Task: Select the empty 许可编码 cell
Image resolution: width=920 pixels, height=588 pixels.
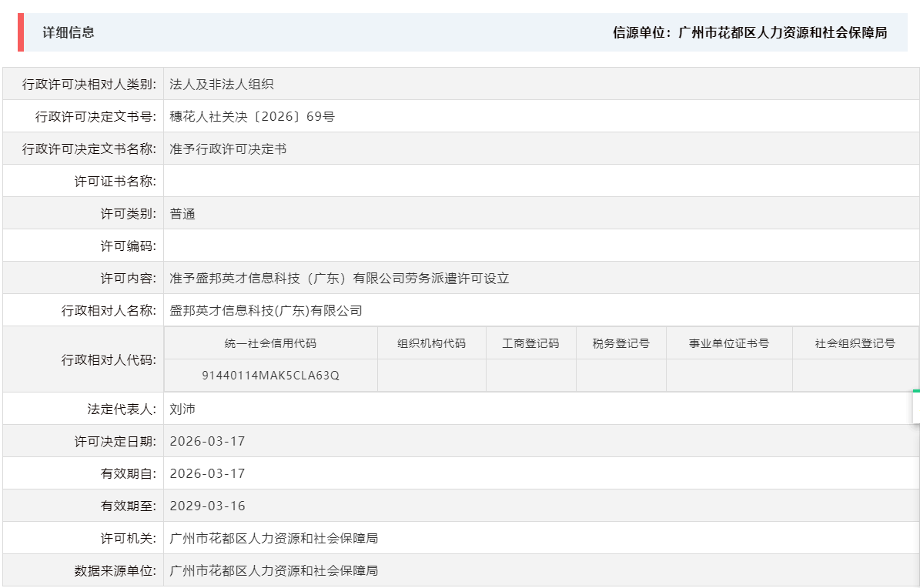Action: point(308,246)
